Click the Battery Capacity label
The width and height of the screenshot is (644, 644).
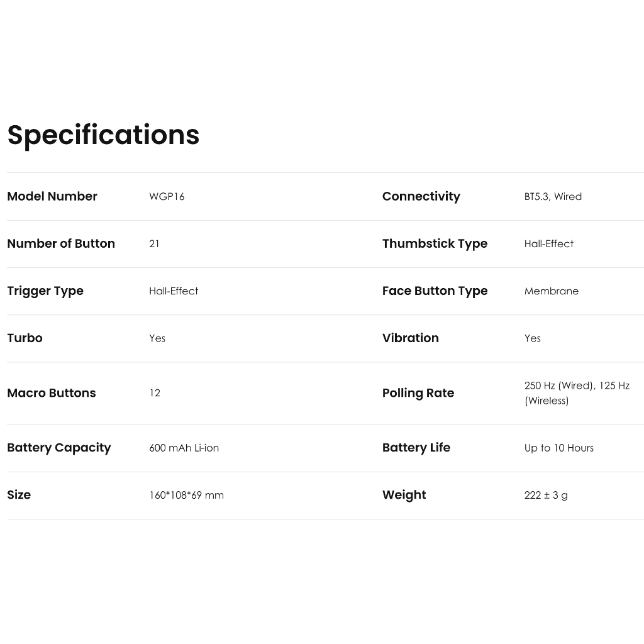tap(59, 448)
